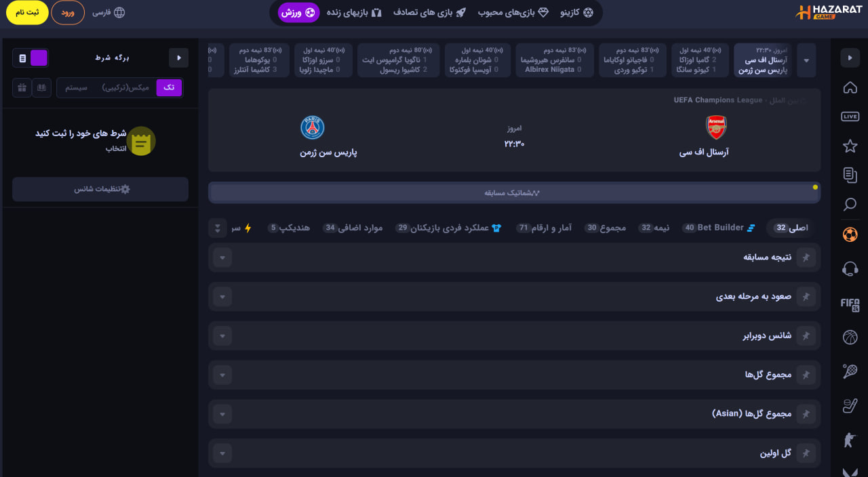The width and height of the screenshot is (868, 477).
Task: Pin the شانس دوبرابر market
Action: [806, 335]
